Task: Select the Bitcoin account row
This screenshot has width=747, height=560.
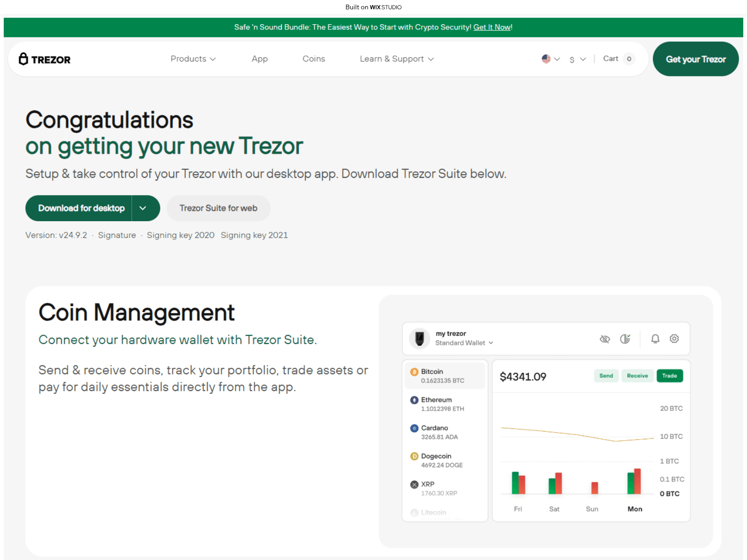Action: point(445,376)
